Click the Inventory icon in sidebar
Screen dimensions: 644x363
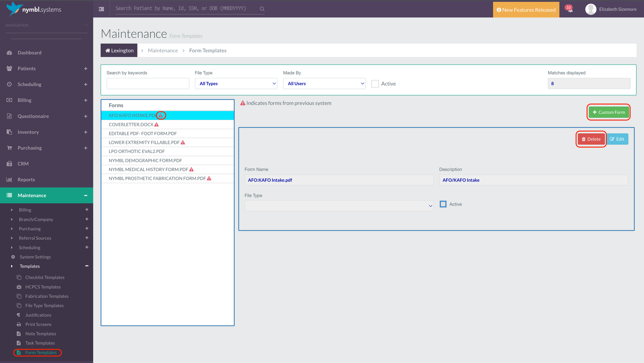[x=9, y=132]
